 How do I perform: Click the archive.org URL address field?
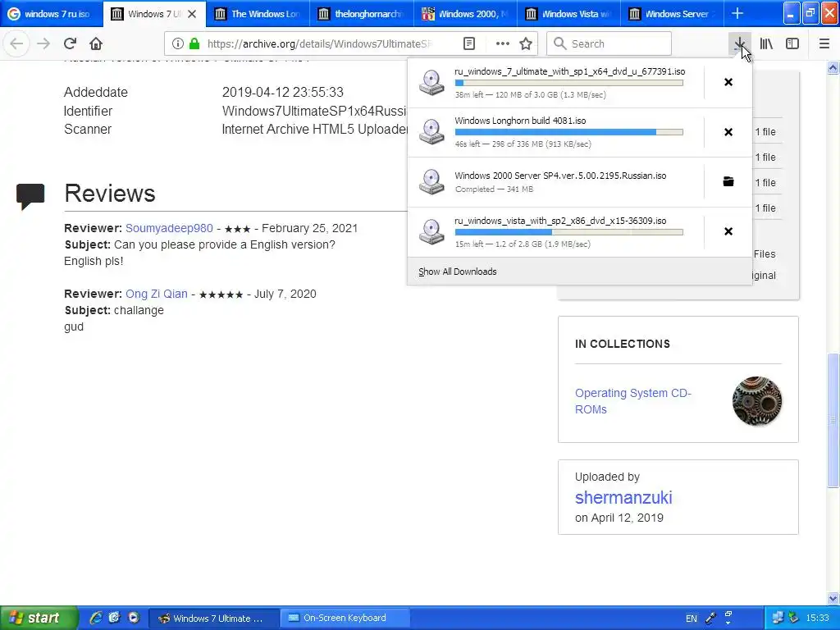pyautogui.click(x=319, y=43)
